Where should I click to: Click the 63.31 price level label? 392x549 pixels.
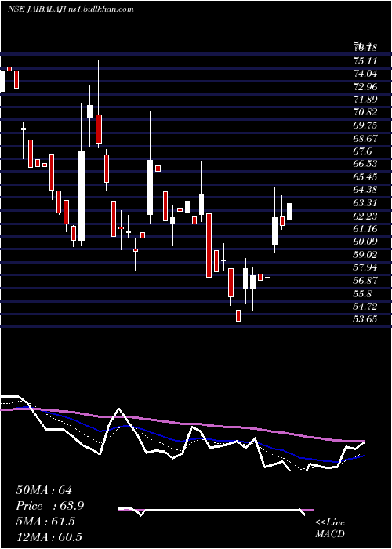[x=366, y=203]
